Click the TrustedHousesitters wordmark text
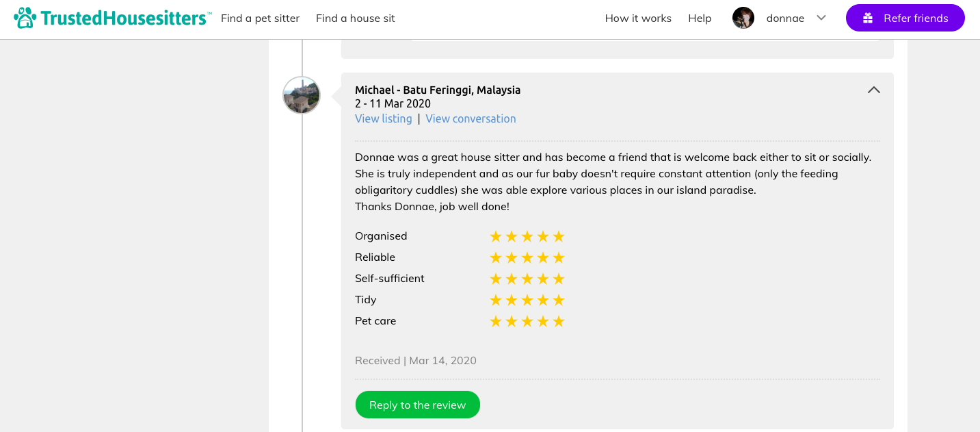Viewport: 980px width, 432px height. (126, 18)
